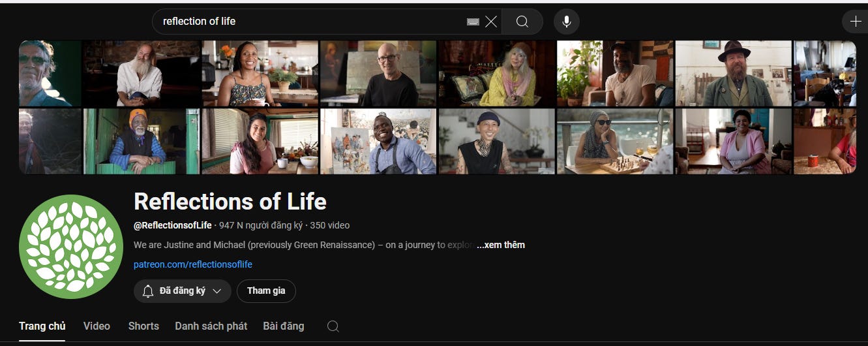The width and height of the screenshot is (868, 346).
Task: Go to the 'Danh sách phát' tab
Action: (211, 326)
